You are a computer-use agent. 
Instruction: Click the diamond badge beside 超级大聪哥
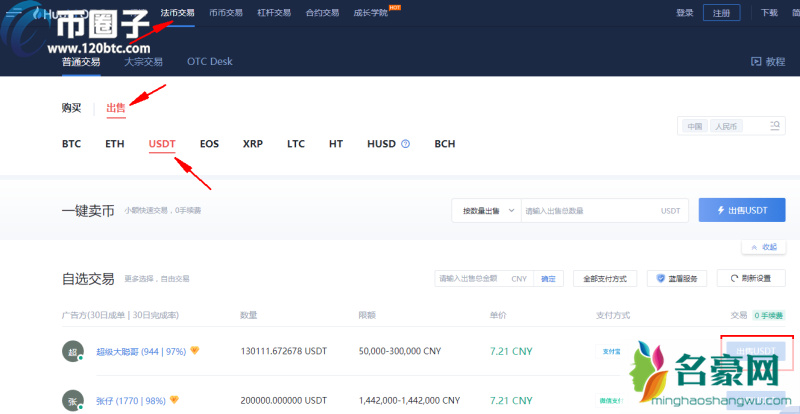pos(194,351)
